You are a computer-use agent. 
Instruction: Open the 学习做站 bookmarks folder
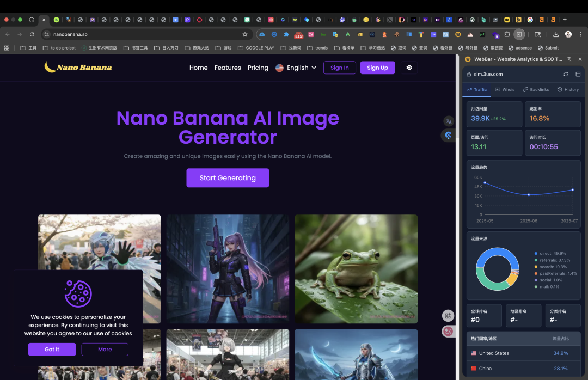pyautogui.click(x=373, y=48)
